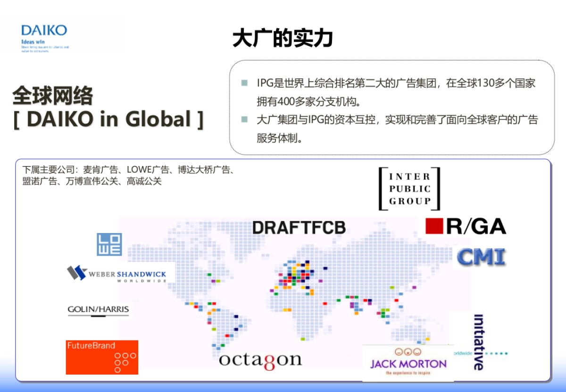Click the slide title 大广的实力

coord(283,39)
